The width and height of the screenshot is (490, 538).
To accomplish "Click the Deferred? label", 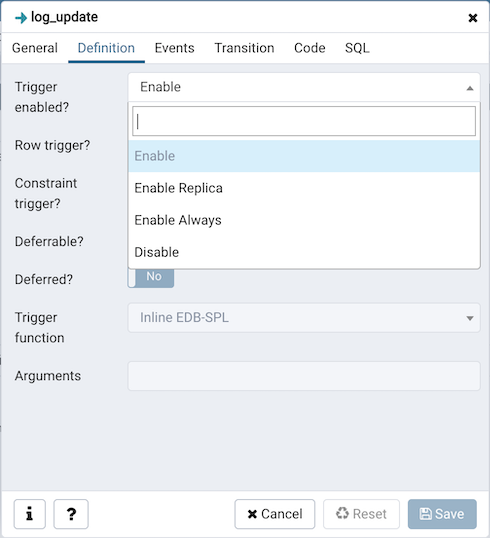I will (44, 279).
